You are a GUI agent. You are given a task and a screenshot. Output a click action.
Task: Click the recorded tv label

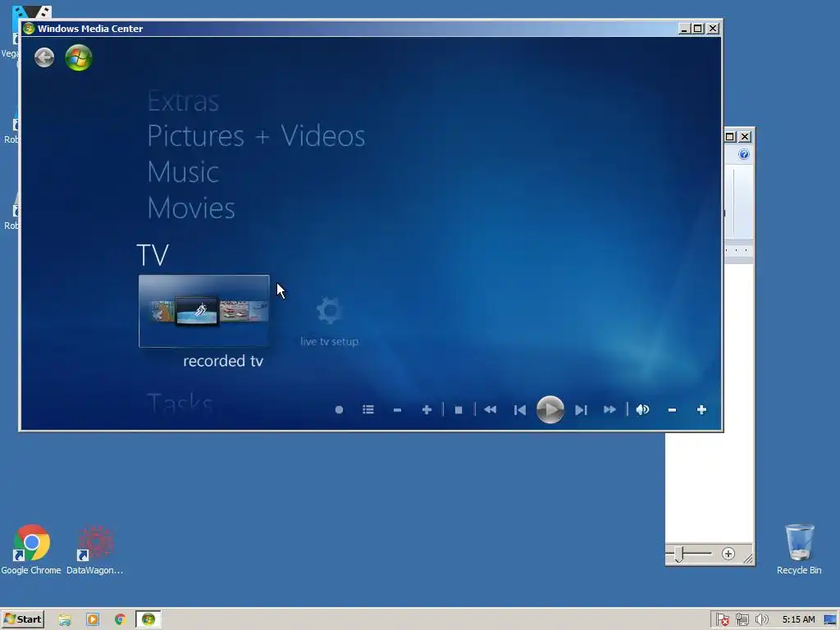click(x=223, y=361)
